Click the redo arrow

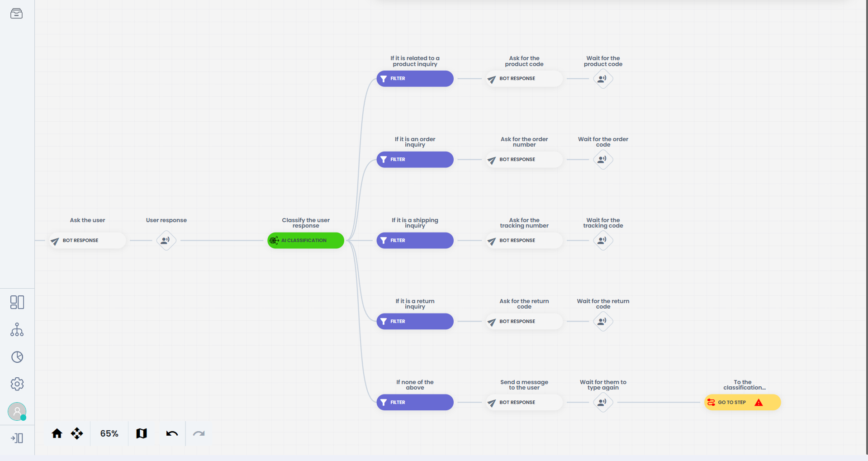(199, 433)
